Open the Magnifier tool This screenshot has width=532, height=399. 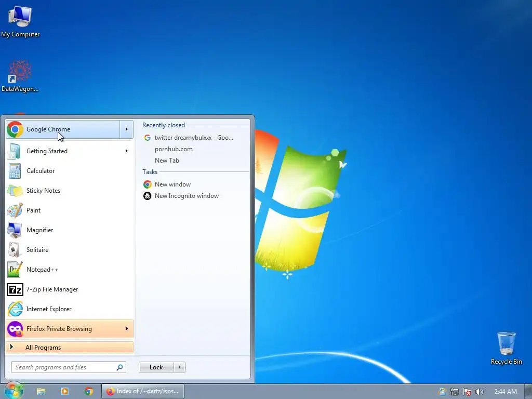tap(70, 230)
